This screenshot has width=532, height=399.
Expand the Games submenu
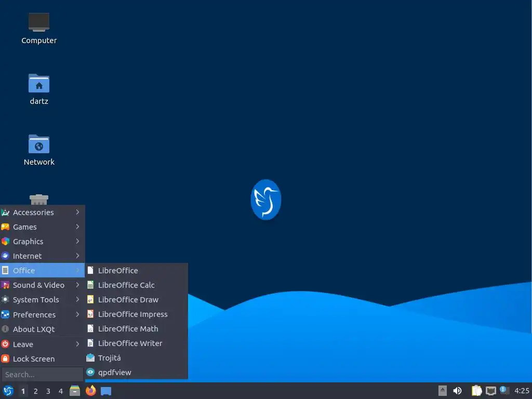point(42,227)
